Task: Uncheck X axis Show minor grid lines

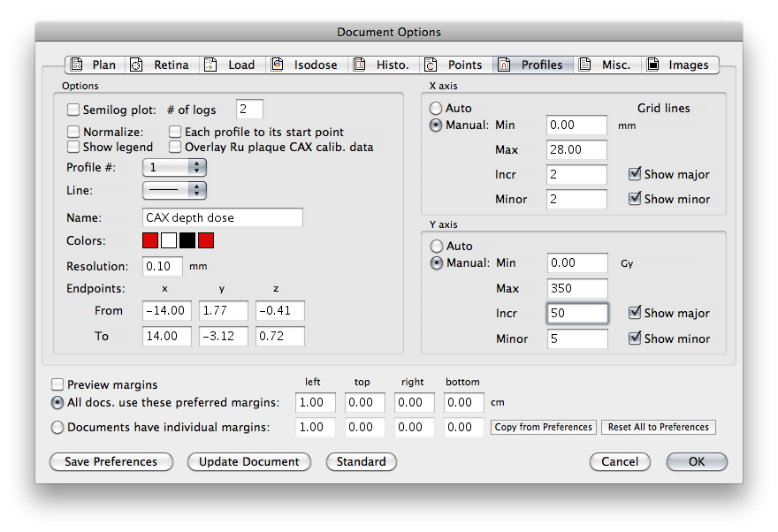Action: [635, 198]
